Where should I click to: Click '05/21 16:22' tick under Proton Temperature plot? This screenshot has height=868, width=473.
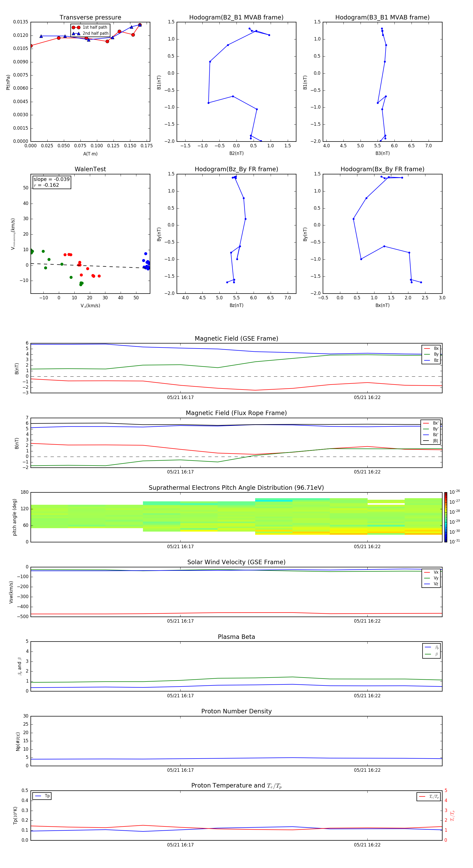[367, 845]
